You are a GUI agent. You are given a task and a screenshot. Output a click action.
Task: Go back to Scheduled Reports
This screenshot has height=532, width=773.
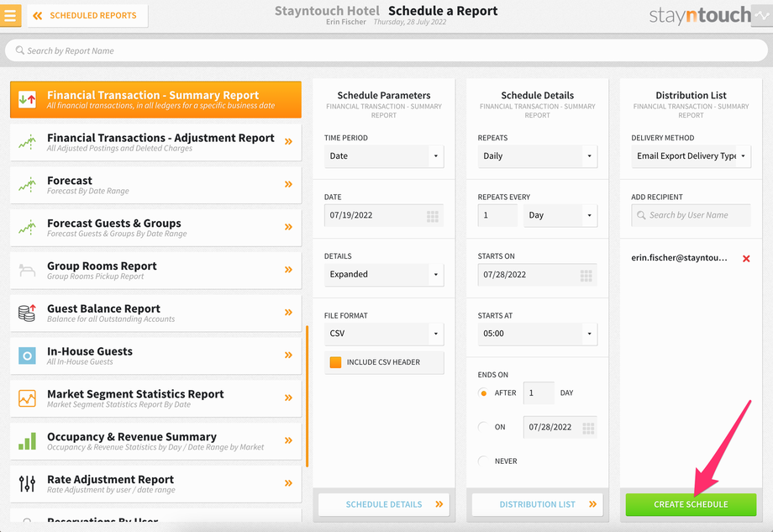coord(87,16)
